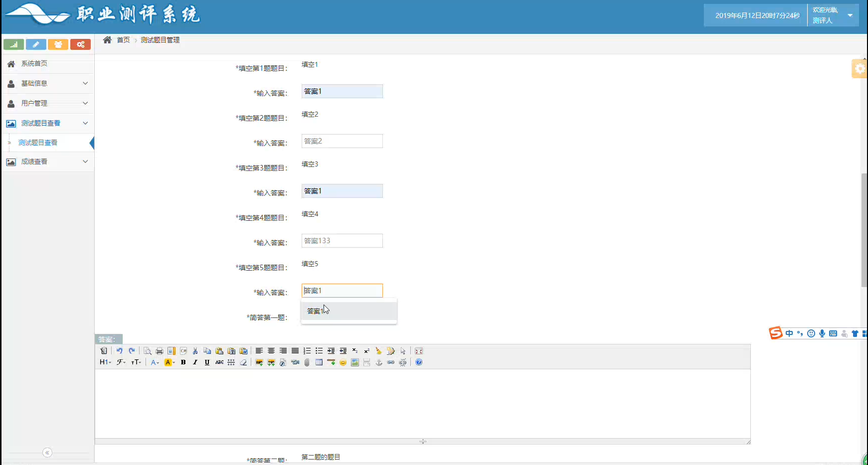The image size is (868, 465).
Task: Undo the last edit in editor
Action: point(120,351)
